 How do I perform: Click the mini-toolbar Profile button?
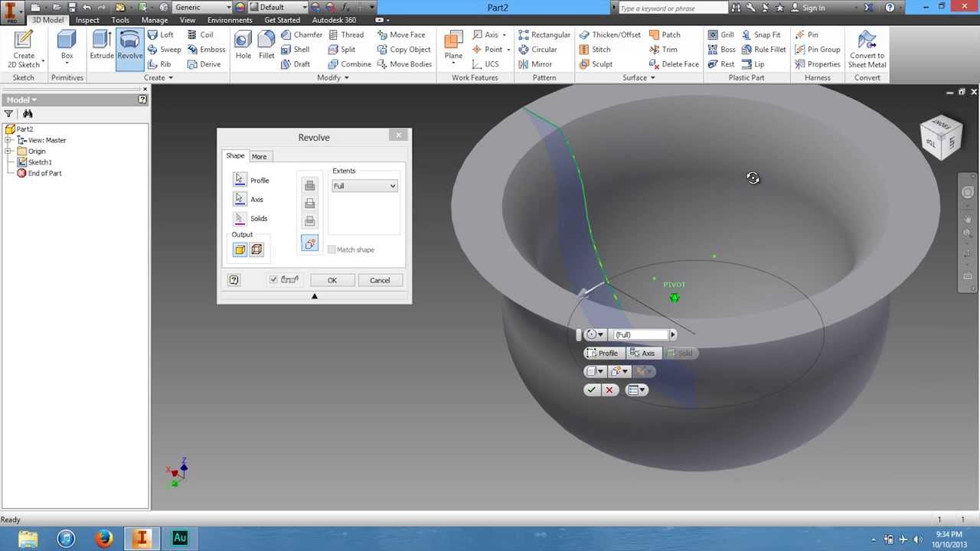(603, 353)
